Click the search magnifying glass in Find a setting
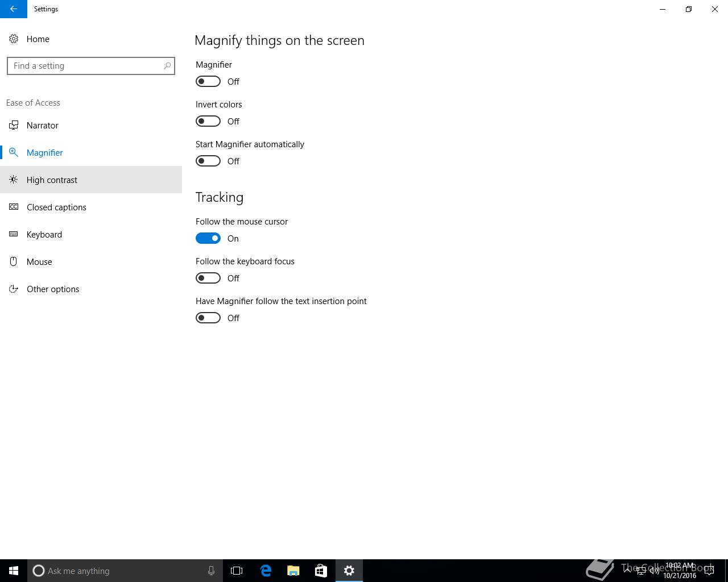This screenshot has height=582, width=728. 167,66
